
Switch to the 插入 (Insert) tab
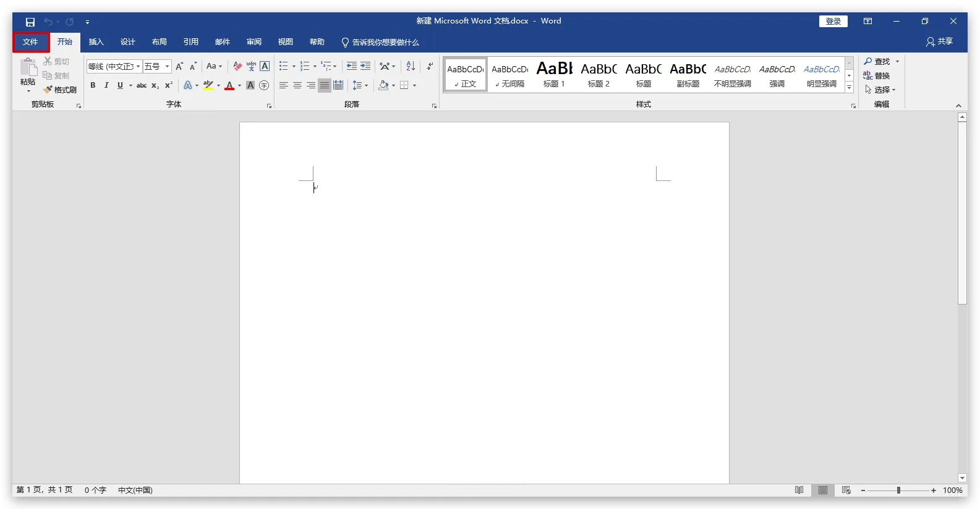(96, 42)
